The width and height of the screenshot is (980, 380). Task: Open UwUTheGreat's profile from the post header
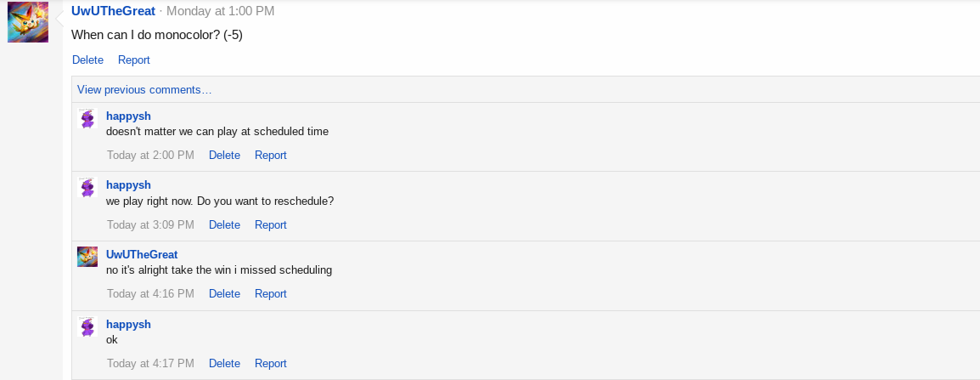[114, 11]
